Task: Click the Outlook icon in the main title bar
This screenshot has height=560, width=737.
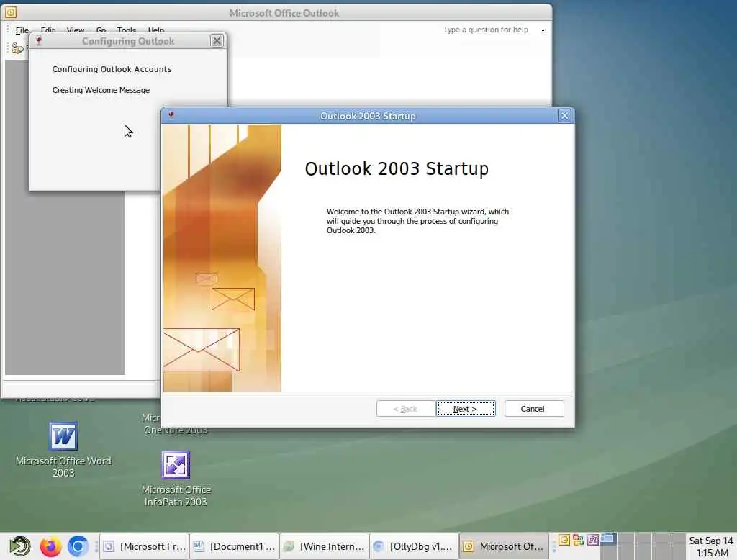Action: click(11, 12)
